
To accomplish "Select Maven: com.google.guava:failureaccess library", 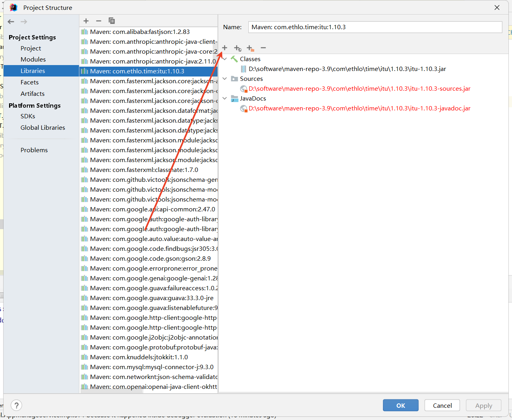I will pyautogui.click(x=148, y=288).
